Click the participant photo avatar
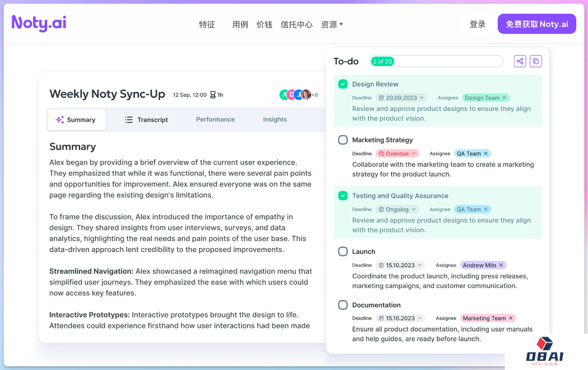Screen dimensions: 588x370 [306, 95]
